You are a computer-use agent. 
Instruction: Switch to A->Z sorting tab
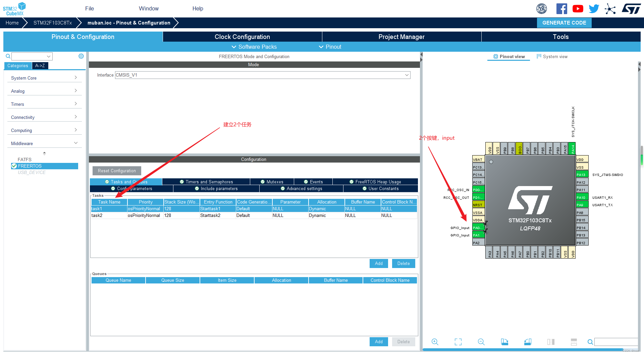coord(40,65)
